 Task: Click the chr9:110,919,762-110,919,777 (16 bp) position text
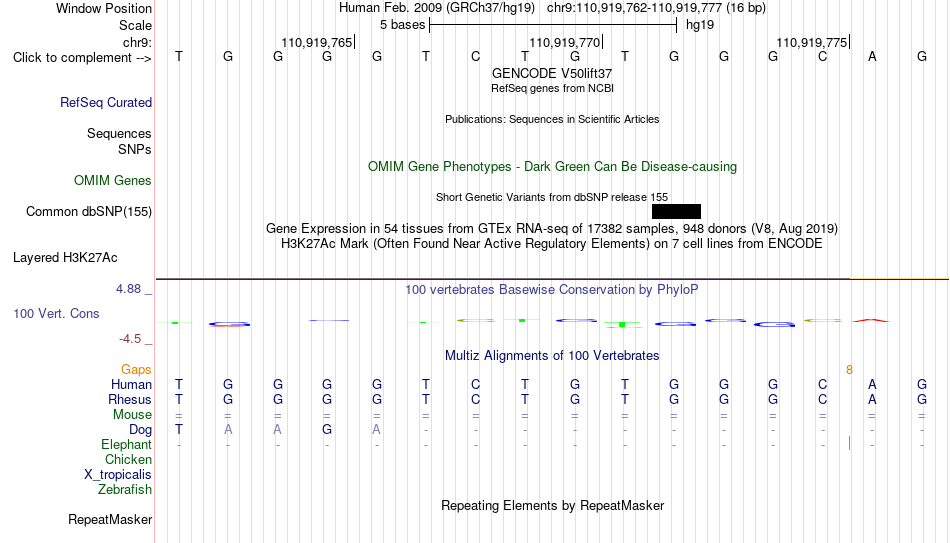coord(656,8)
